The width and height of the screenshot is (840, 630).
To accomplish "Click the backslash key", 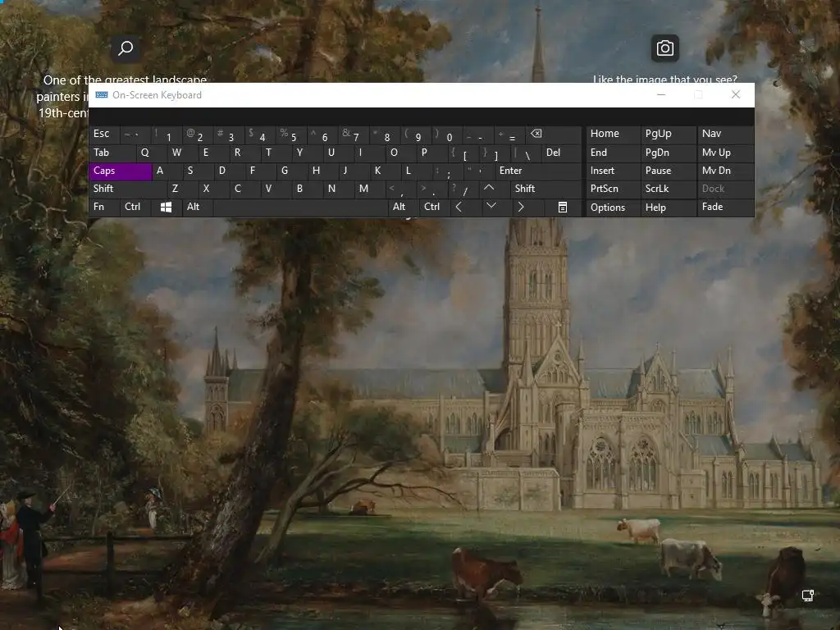I will [525, 153].
